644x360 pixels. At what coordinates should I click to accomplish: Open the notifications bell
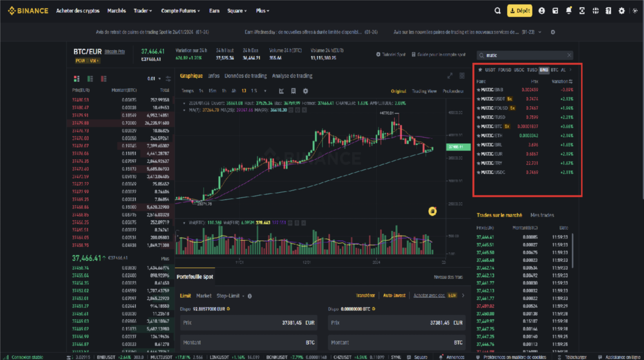[x=569, y=10]
